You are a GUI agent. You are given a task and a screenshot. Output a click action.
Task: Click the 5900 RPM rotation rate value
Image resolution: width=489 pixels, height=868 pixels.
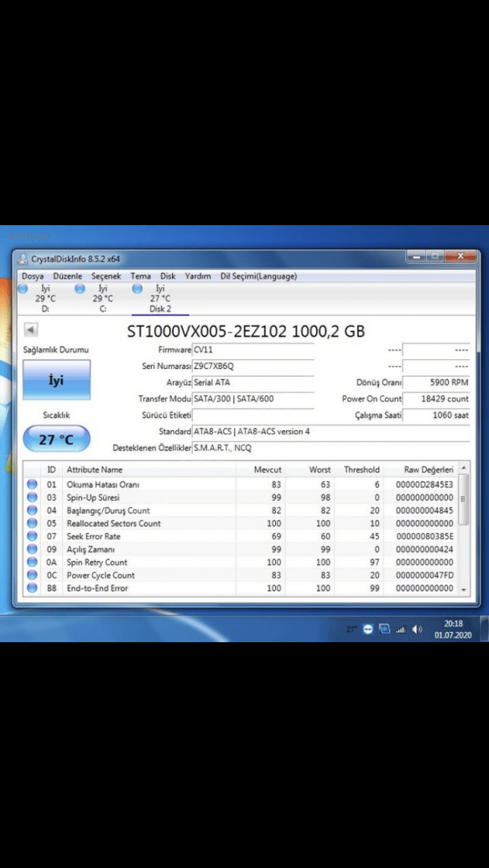pyautogui.click(x=437, y=383)
